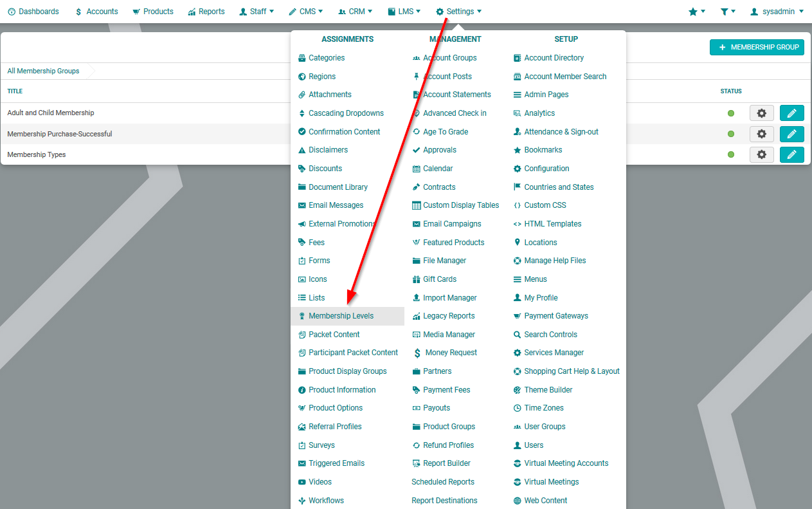This screenshot has width=812, height=509.
Task: Expand the Staff dropdown menu
Action: point(256,12)
